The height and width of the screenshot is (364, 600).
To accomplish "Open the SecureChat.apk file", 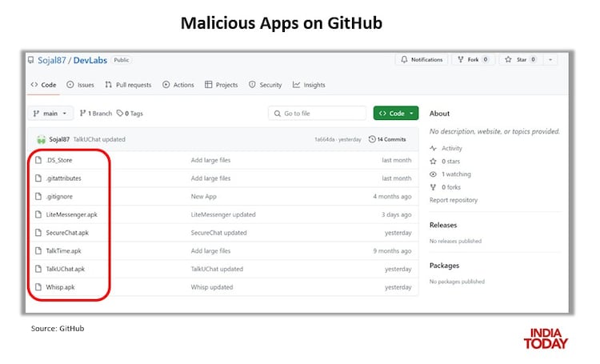I will pos(67,233).
